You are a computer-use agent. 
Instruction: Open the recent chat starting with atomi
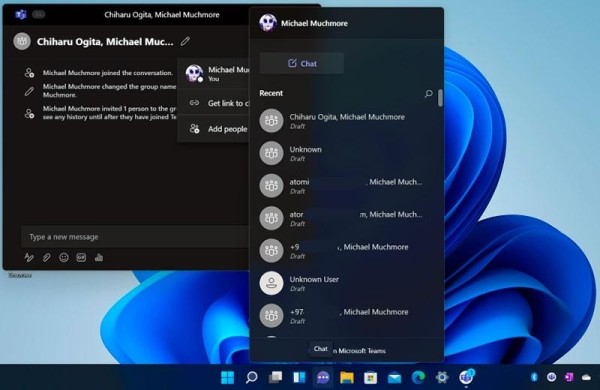point(346,186)
